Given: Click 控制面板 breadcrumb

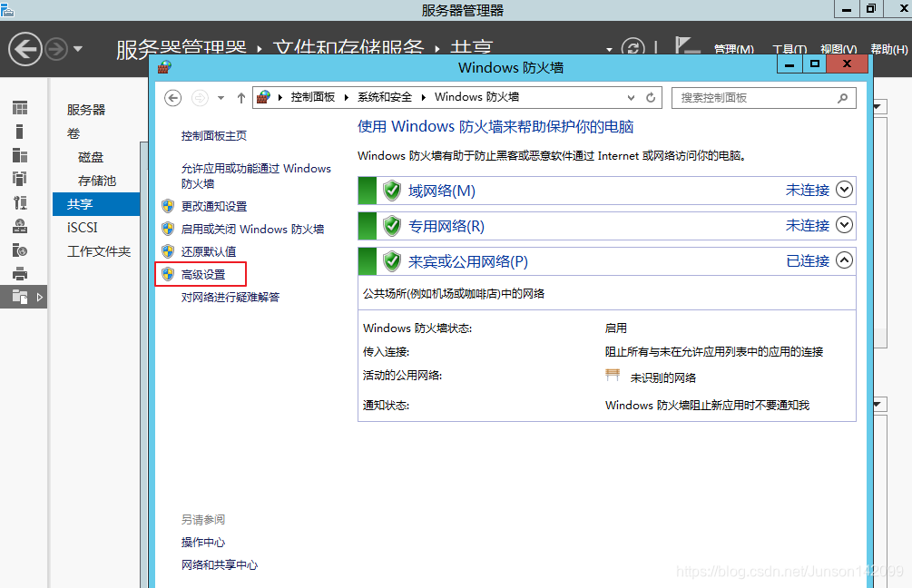Looking at the screenshot, I should pos(313,97).
